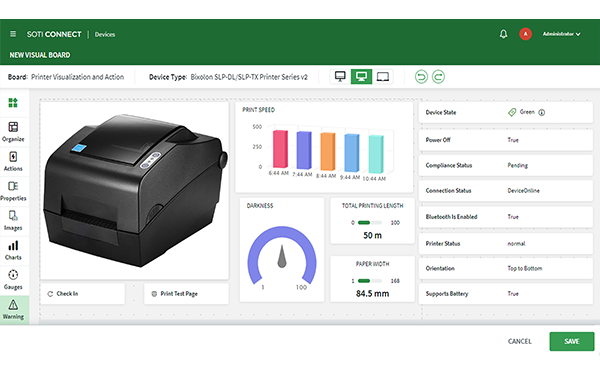The height and width of the screenshot is (375, 600).
Task: Click the green Device State tag icon
Action: click(512, 112)
